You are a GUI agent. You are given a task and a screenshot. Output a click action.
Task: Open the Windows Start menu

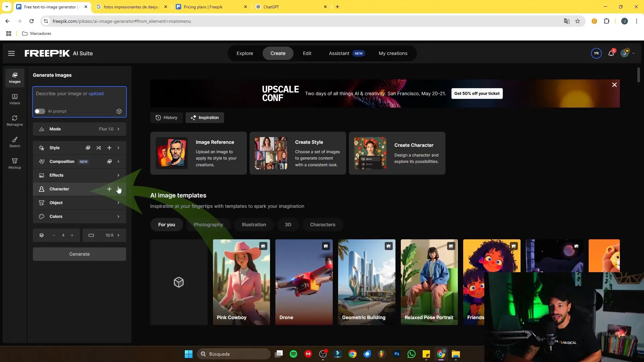point(189,354)
